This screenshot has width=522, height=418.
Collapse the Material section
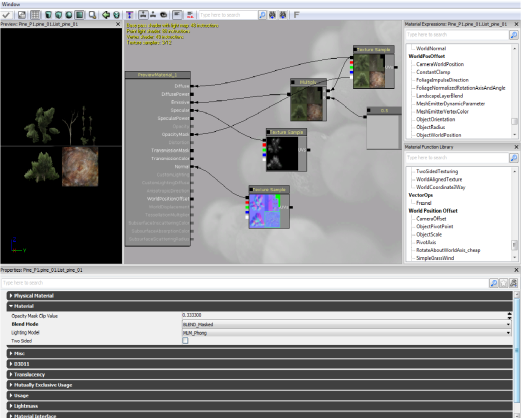coord(259,306)
